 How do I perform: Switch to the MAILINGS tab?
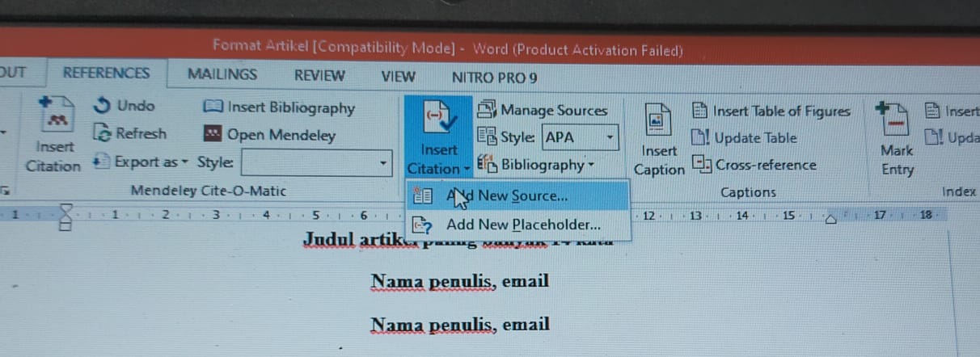pyautogui.click(x=222, y=74)
